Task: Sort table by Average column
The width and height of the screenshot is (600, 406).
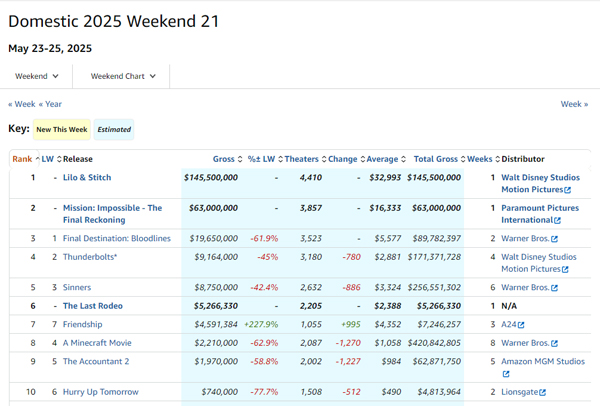Action: (x=386, y=159)
